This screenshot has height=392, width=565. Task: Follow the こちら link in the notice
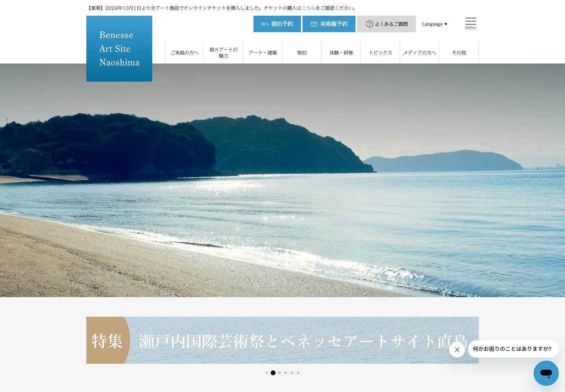tap(308, 8)
